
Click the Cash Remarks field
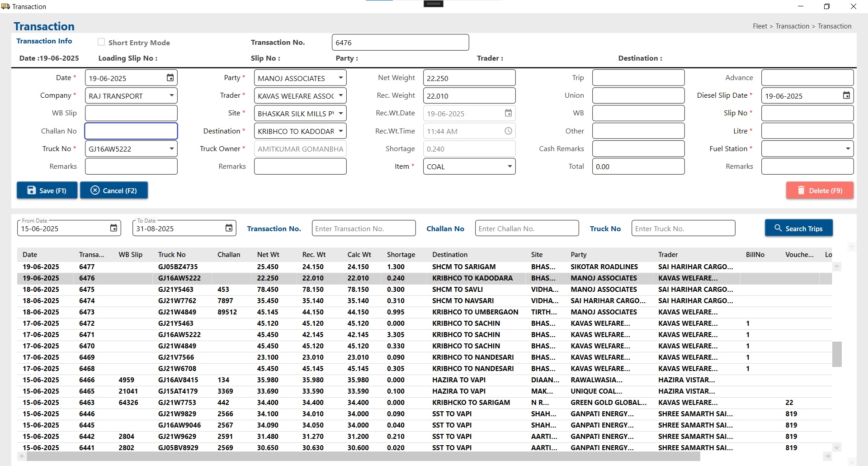click(x=638, y=148)
